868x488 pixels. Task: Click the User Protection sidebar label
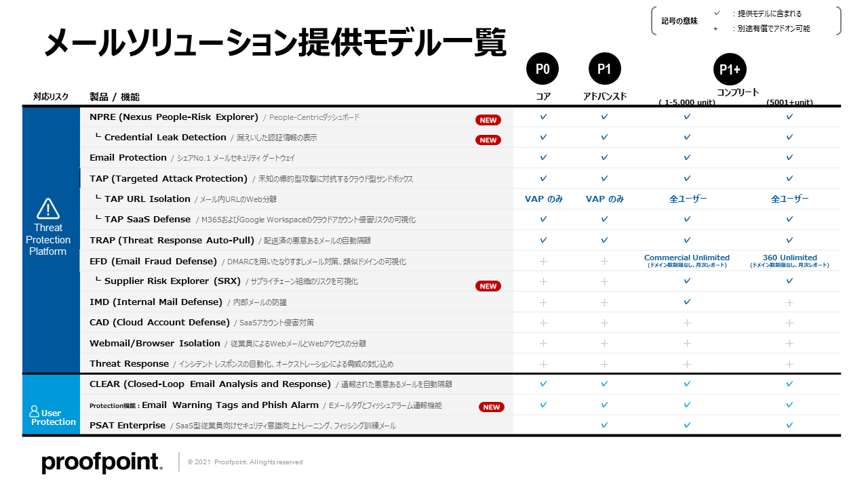pyautogui.click(x=54, y=418)
